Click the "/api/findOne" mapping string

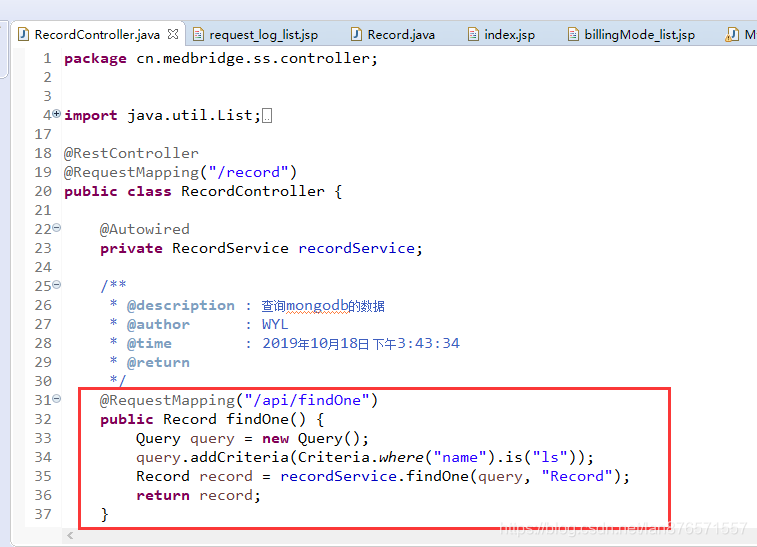click(307, 400)
